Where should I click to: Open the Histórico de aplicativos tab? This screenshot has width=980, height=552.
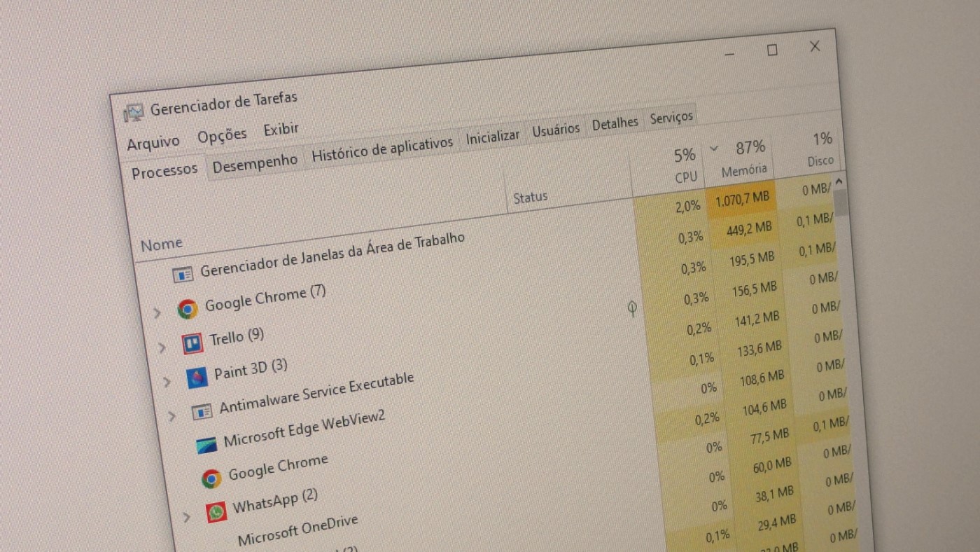382,149
